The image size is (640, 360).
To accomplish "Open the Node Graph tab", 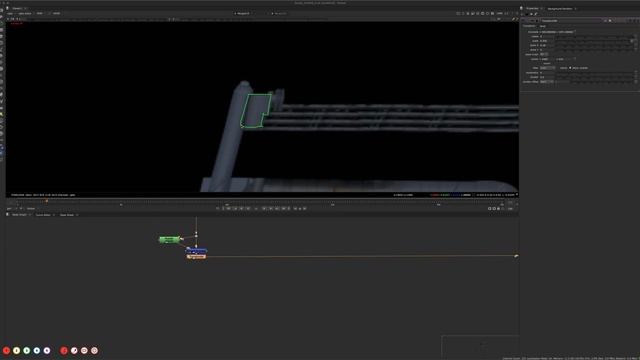I will [x=19, y=215].
